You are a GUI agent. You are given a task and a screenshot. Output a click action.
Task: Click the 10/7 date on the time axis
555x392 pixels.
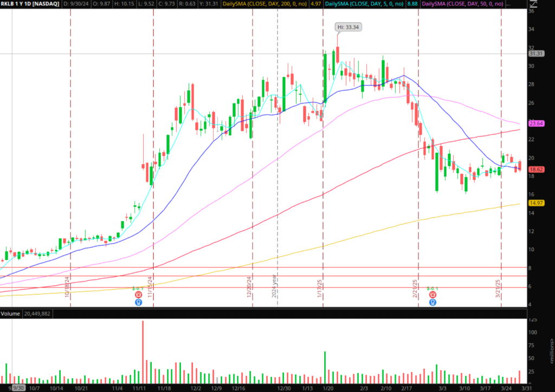[34, 388]
